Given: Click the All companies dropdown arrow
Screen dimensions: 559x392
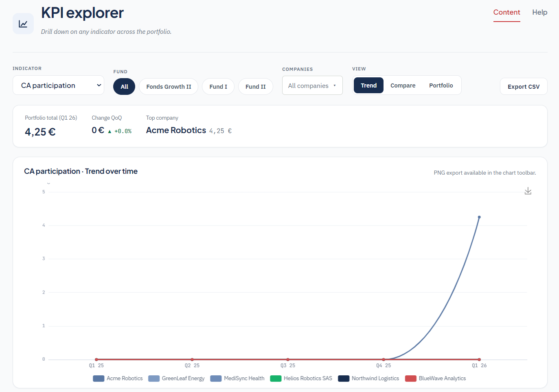Looking at the screenshot, I should coord(335,85).
